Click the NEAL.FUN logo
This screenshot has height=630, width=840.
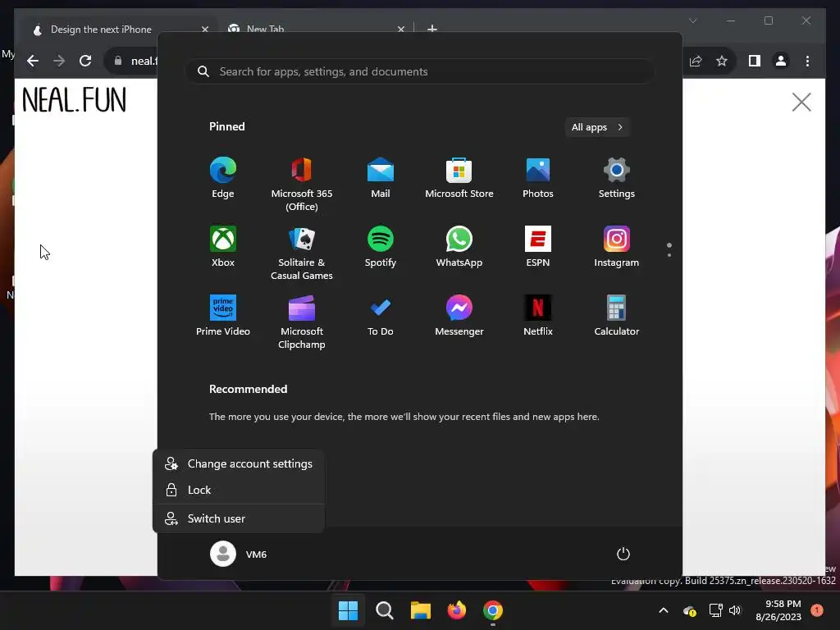click(75, 100)
